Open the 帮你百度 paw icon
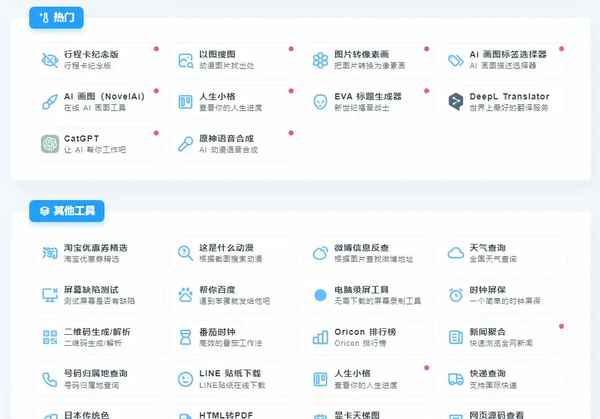Viewport: 600px width, 419px height. point(186,295)
